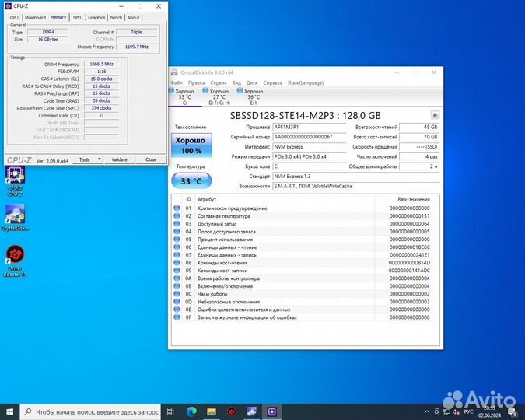Select the E: I: disk at 36 °C
Screen dimensions: 525x420
253,96
